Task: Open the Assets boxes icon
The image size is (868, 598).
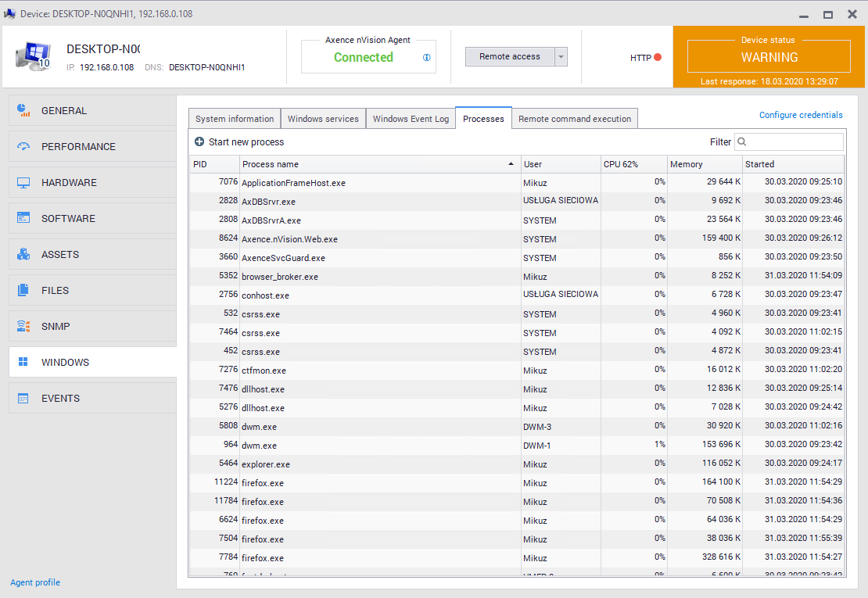Action: pyautogui.click(x=23, y=254)
